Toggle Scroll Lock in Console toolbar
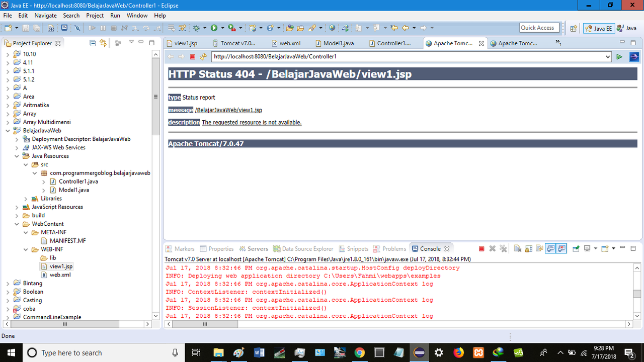Viewport: 644px width, 362px height. pos(529,248)
